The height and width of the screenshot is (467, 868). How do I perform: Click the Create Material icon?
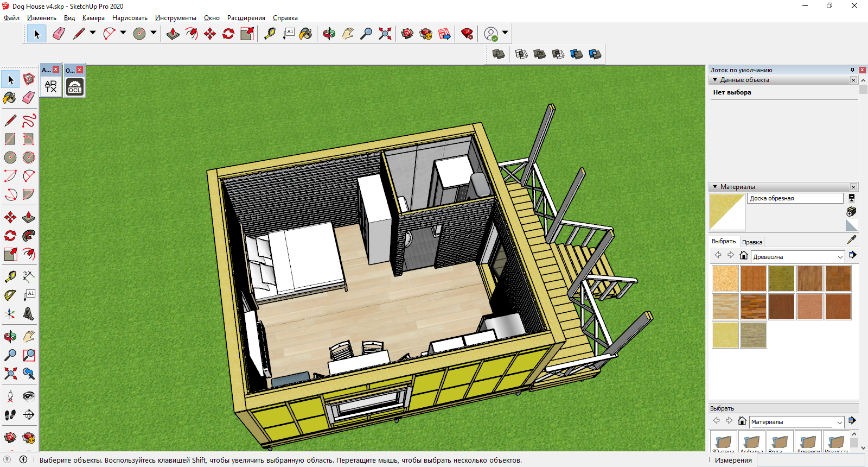point(851,211)
